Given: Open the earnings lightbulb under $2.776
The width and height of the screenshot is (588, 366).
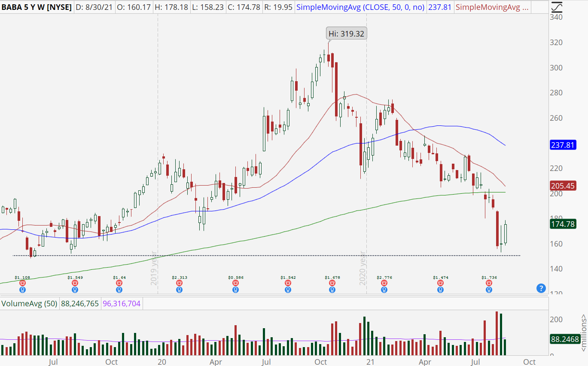Looking at the screenshot, I should click(x=384, y=290).
